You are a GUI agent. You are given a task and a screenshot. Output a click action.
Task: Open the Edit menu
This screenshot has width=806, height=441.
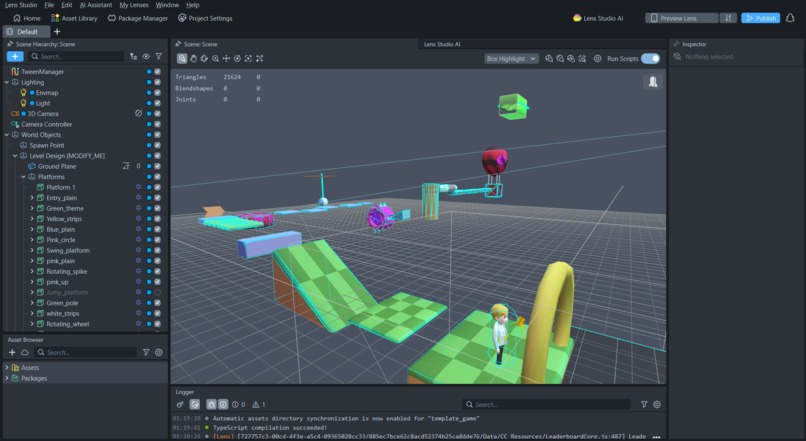(x=67, y=5)
